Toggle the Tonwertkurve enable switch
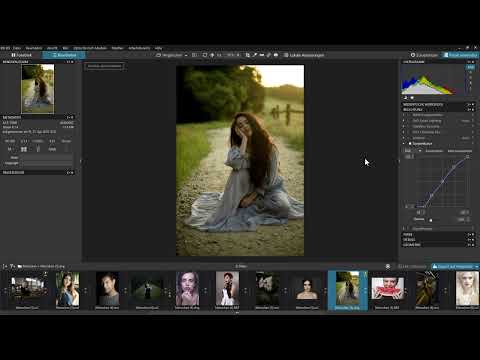Image resolution: width=480 pixels, height=360 pixels. point(410,144)
